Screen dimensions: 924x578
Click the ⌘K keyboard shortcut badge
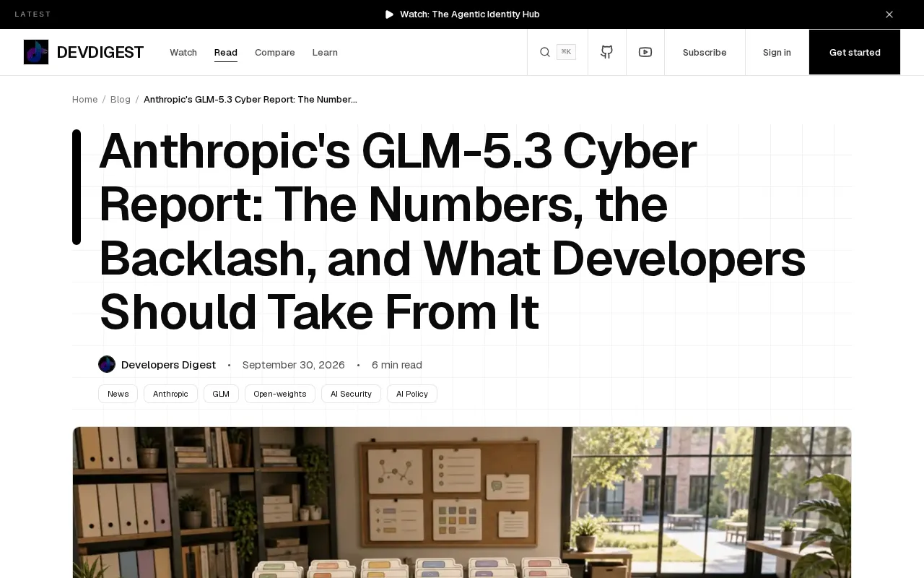pos(566,52)
